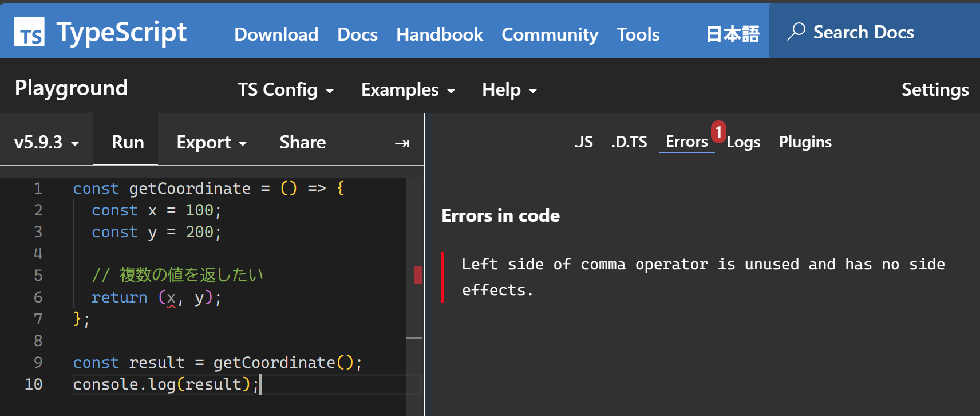Click the red error count badge
The image size is (980, 416).
click(718, 132)
